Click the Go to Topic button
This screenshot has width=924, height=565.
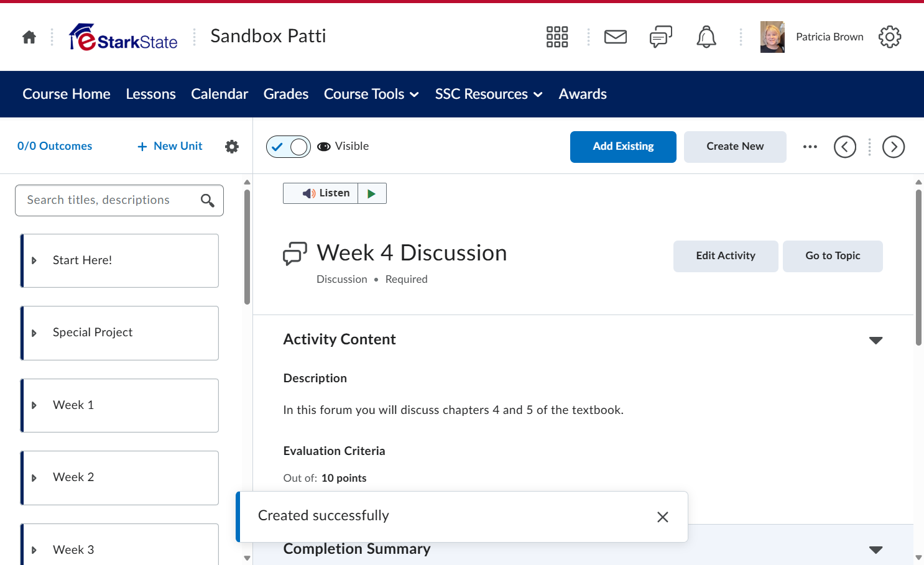coord(833,256)
